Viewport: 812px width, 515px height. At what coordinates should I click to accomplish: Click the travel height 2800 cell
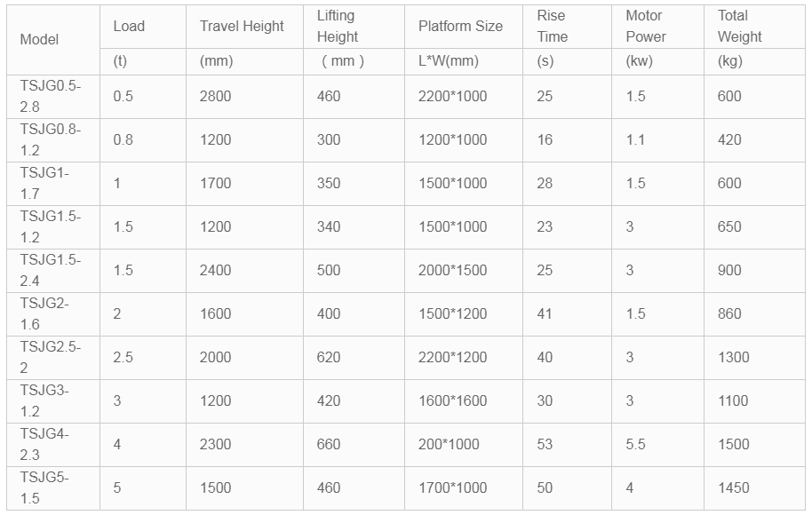244,97
